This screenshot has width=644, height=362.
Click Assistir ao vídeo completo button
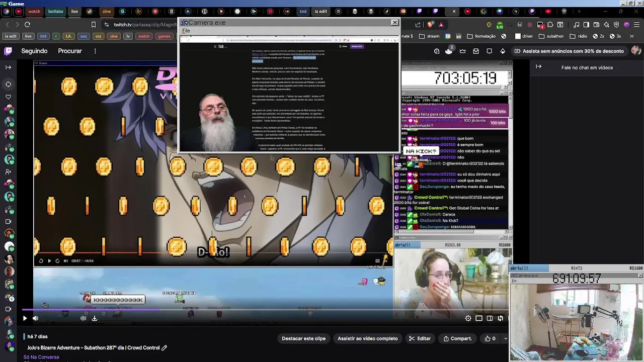click(x=367, y=338)
